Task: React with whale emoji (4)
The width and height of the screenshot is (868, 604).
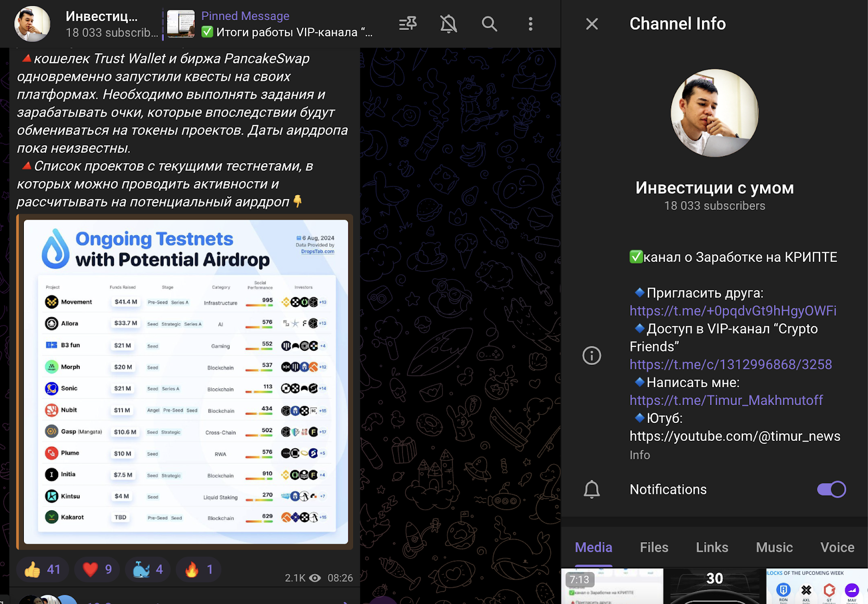Action: [148, 569]
